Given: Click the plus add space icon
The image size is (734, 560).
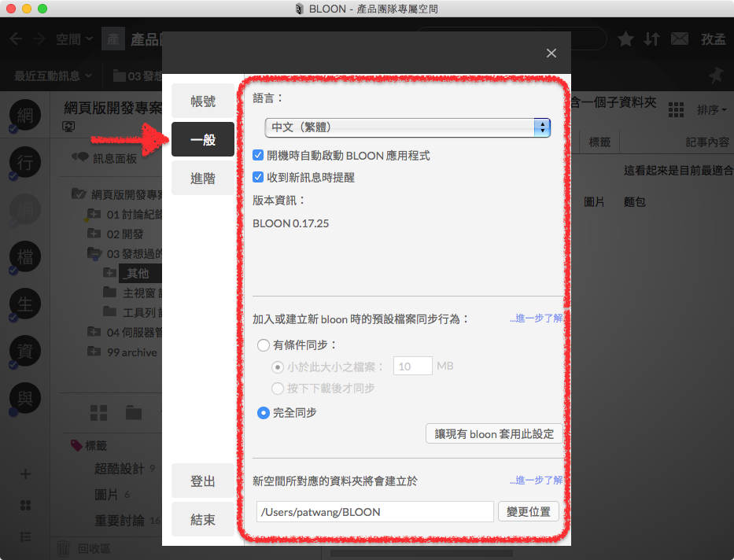Looking at the screenshot, I should [25, 474].
